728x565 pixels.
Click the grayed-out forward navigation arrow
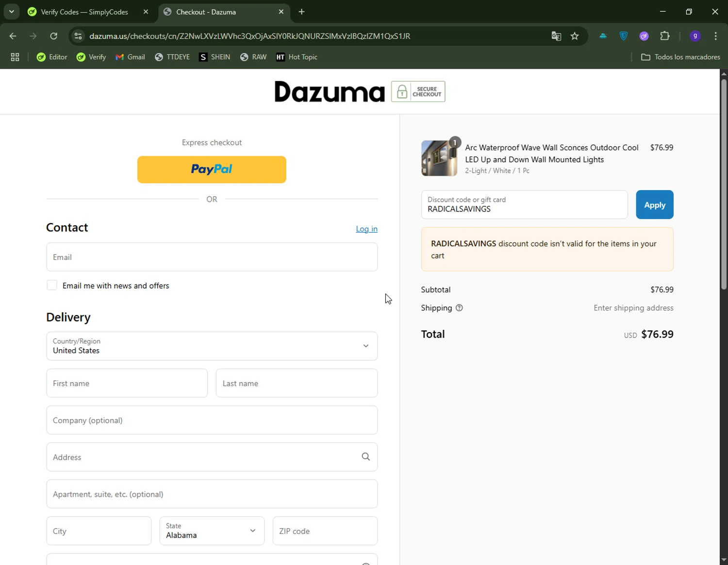coord(33,36)
